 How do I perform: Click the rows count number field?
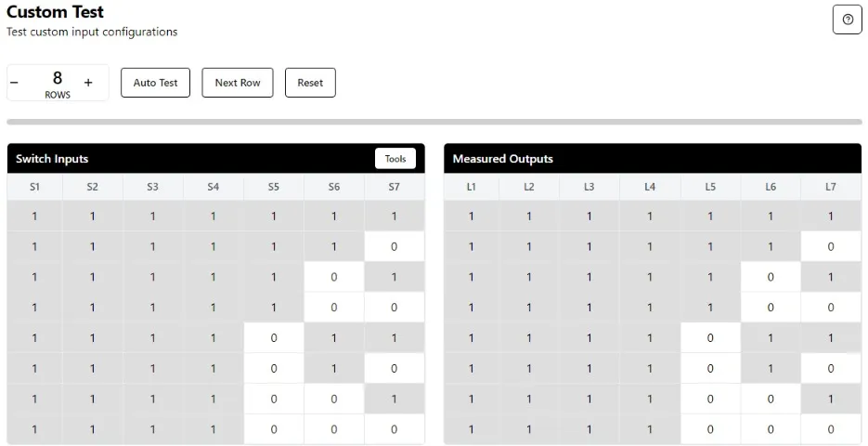[58, 79]
